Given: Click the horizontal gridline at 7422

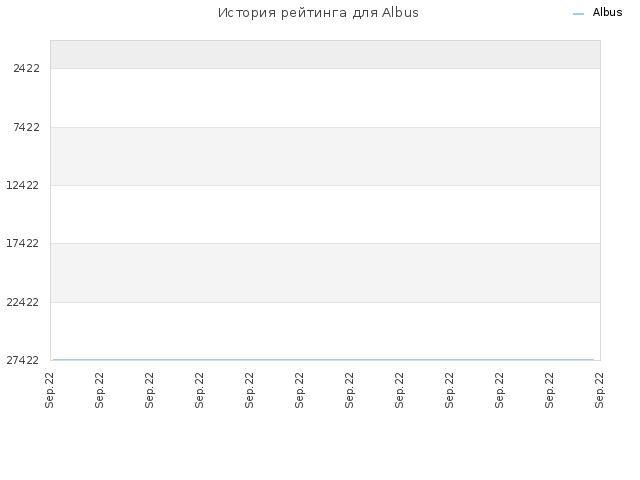Looking at the screenshot, I should click(x=325, y=127).
